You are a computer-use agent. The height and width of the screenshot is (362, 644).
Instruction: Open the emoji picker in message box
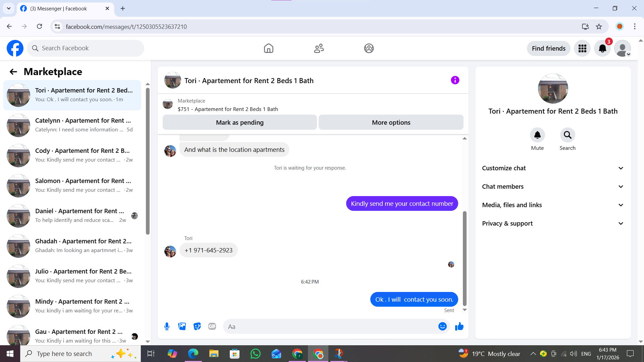click(442, 326)
